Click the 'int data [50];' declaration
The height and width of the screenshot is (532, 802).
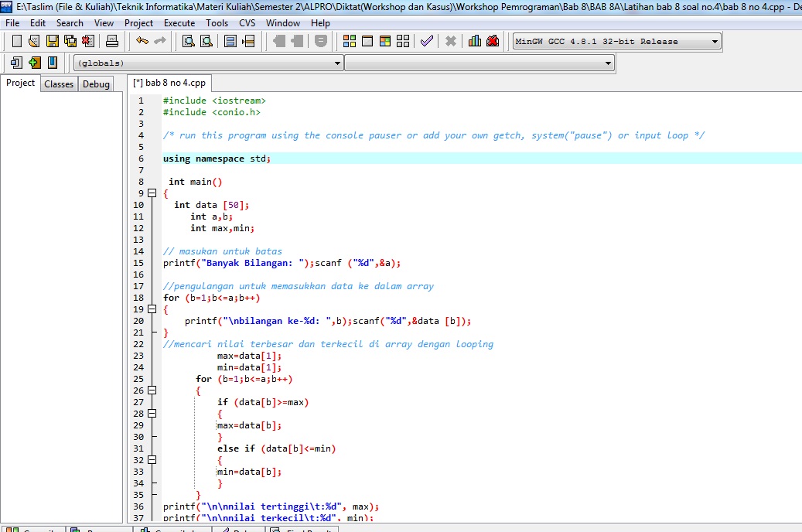point(211,205)
